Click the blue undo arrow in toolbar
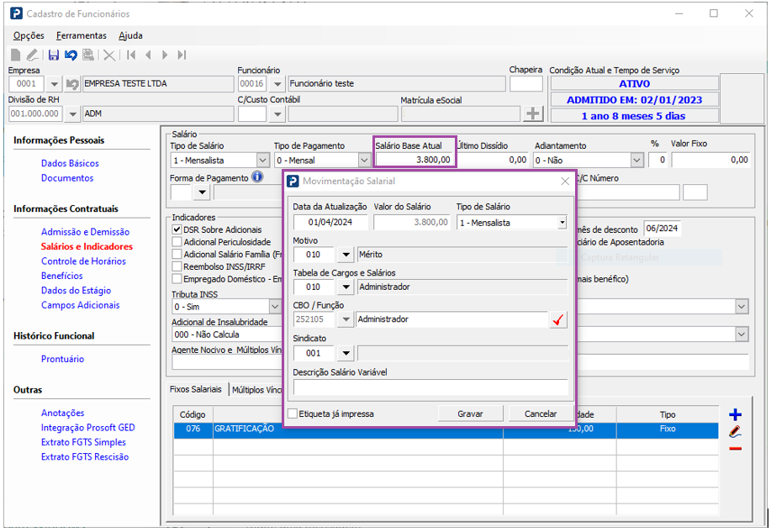The width and height of the screenshot is (771, 532). click(x=71, y=55)
